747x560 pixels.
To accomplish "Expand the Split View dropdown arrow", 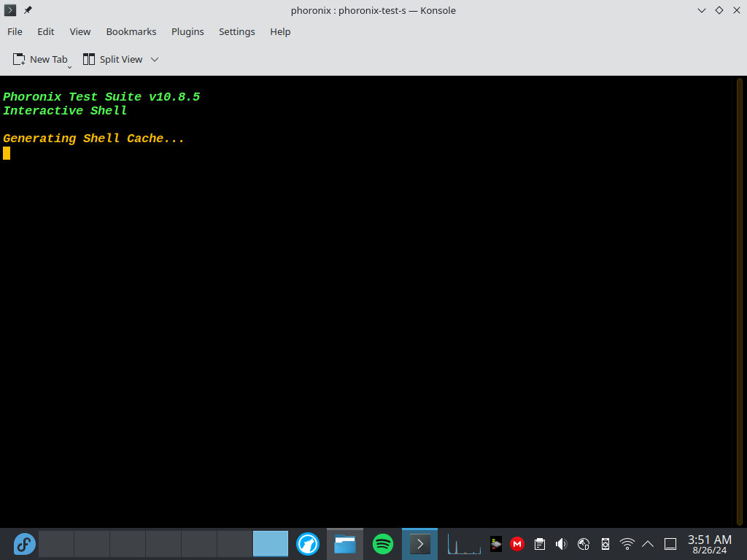I will [x=155, y=60].
